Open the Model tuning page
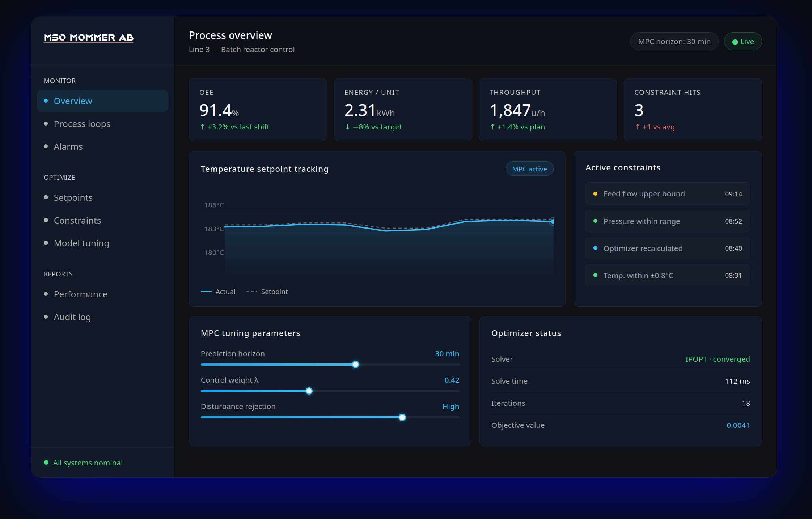The height and width of the screenshot is (519, 812). 81,243
